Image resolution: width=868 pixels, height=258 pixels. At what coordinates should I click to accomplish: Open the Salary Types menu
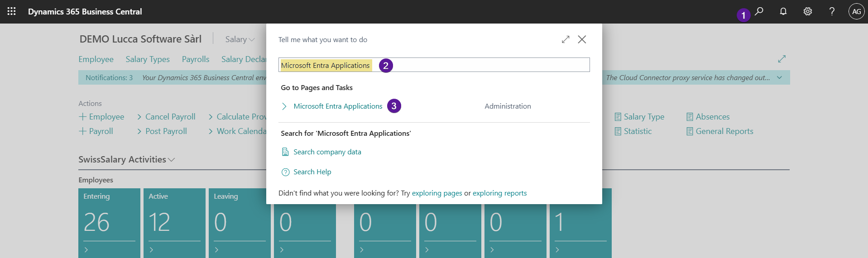point(148,59)
